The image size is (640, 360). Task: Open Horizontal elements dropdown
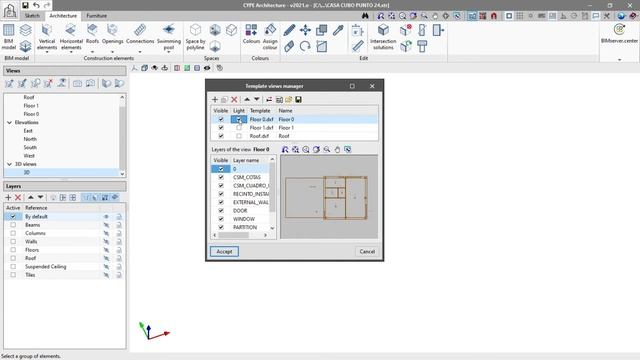pos(71,52)
